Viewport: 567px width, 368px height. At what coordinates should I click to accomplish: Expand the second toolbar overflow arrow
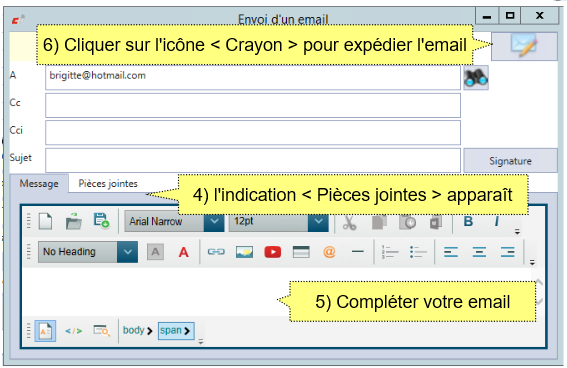pos(532,262)
